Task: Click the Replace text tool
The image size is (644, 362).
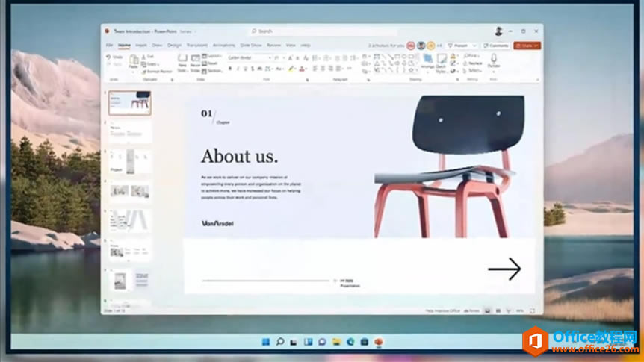Action: tap(472, 63)
